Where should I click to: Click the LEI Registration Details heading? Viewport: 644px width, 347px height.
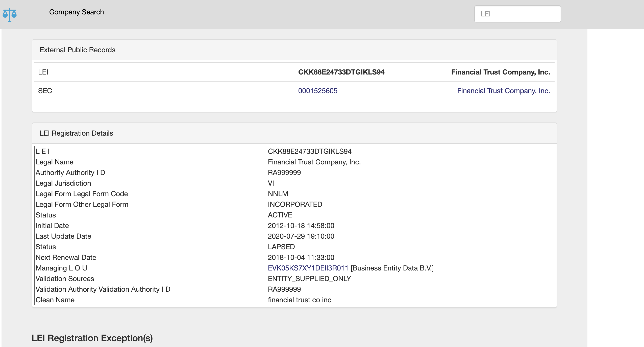pyautogui.click(x=76, y=133)
